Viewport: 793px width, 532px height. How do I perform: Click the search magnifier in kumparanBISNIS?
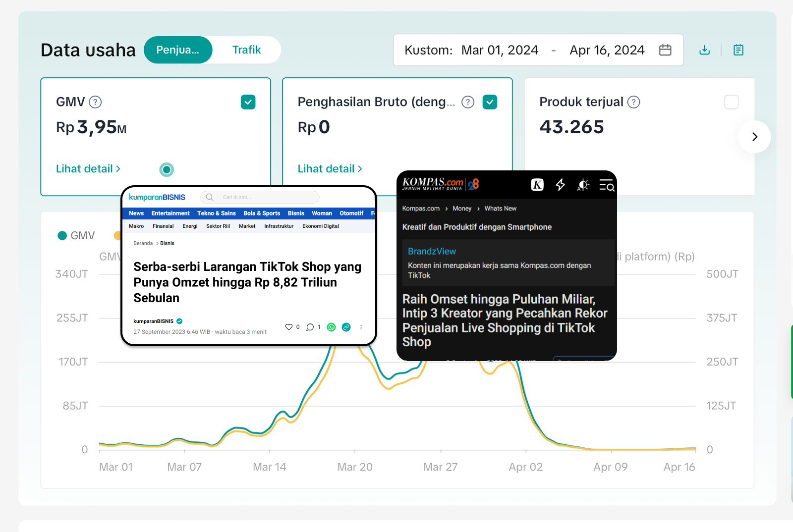pos(210,197)
